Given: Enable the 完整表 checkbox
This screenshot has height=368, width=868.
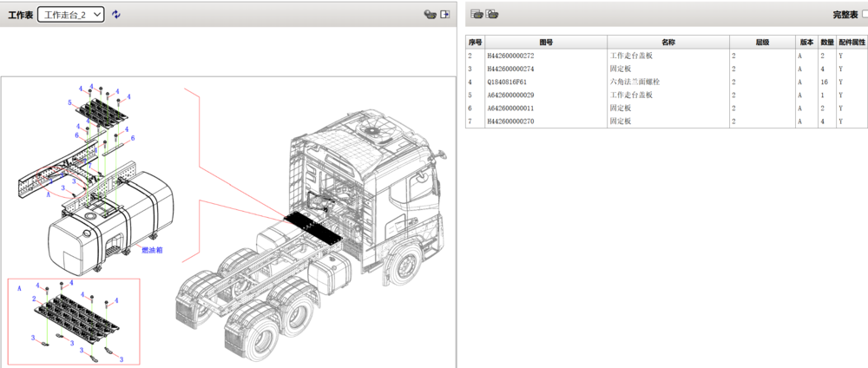Looking at the screenshot, I should pos(863,15).
